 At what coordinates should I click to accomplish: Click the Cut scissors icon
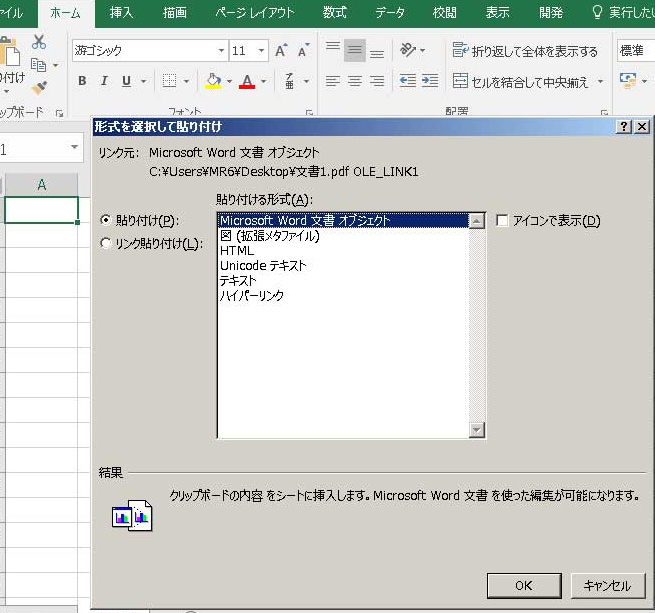[x=39, y=42]
